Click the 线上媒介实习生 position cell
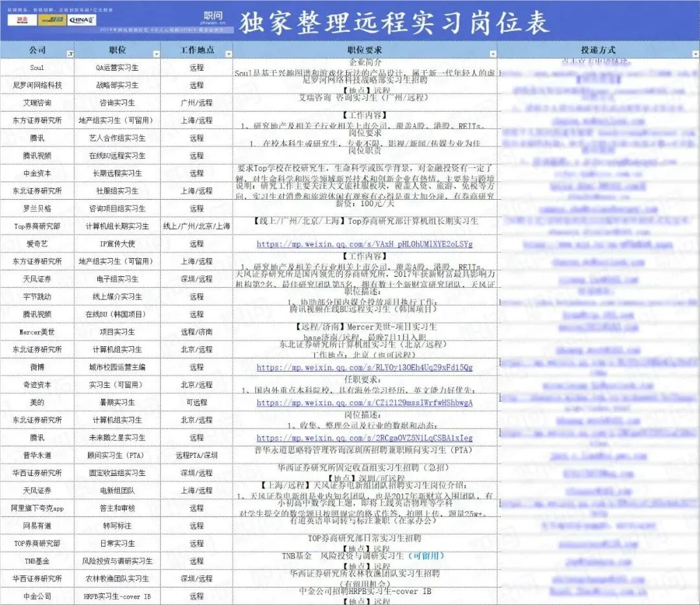 coord(117,296)
